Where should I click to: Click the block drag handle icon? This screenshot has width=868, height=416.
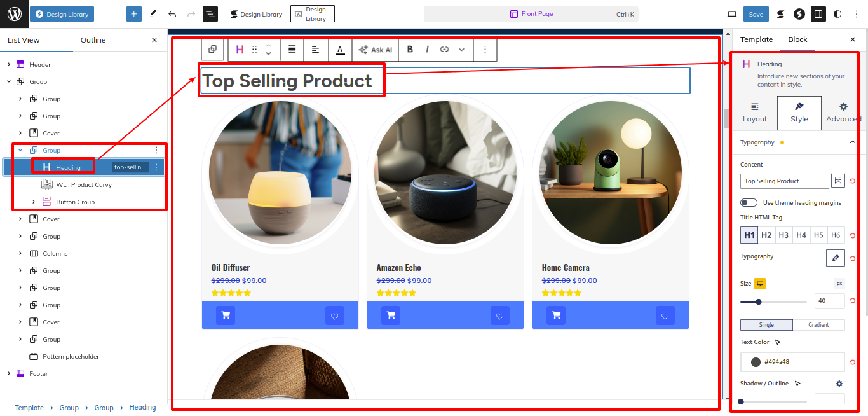(x=254, y=50)
